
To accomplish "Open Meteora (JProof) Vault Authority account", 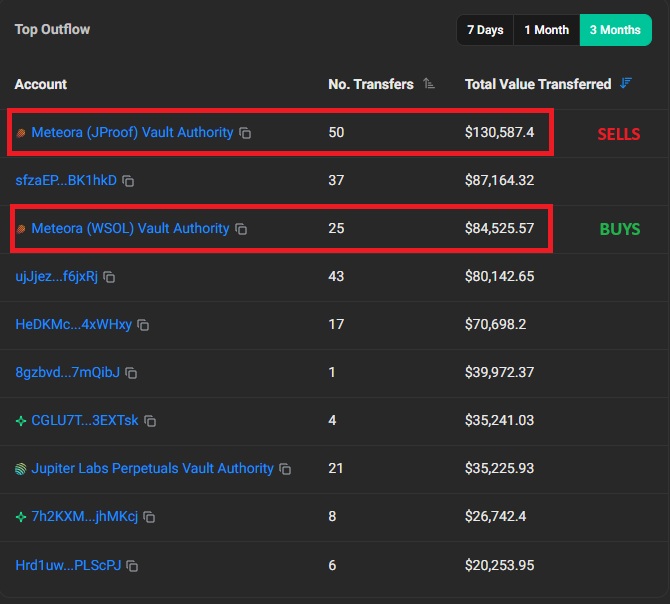I will click(x=132, y=132).
